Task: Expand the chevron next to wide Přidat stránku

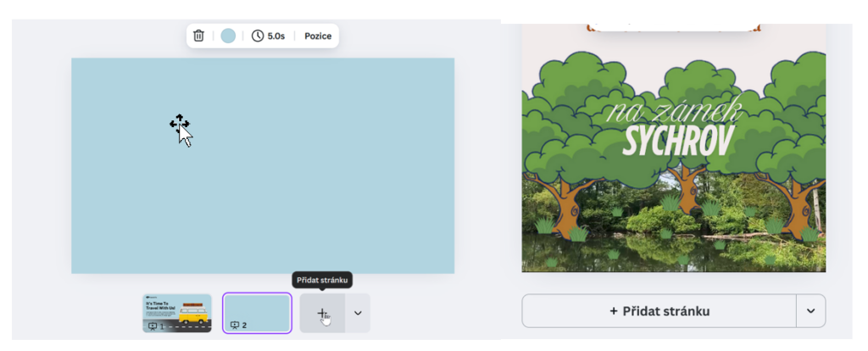Action: [x=810, y=311]
